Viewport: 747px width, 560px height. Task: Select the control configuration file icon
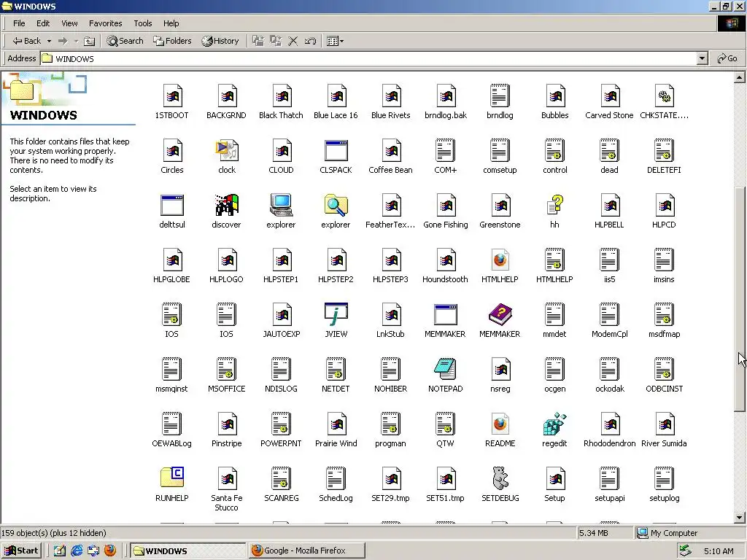(x=554, y=150)
